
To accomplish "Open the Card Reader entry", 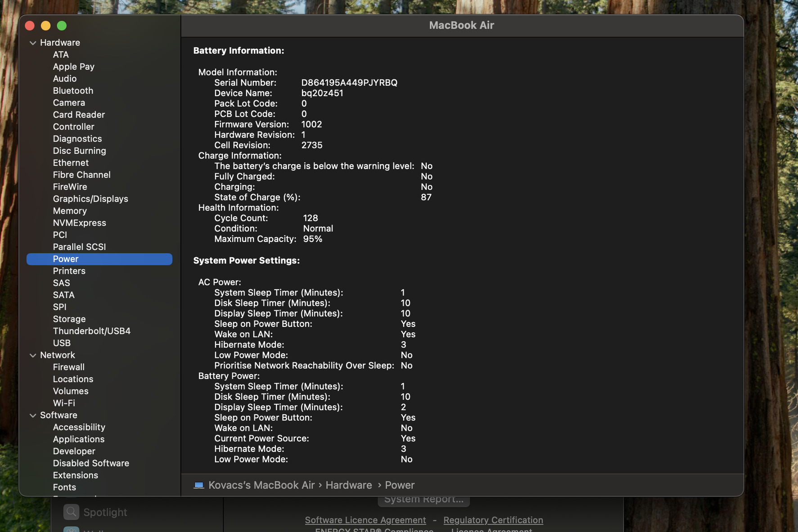I will pyautogui.click(x=79, y=115).
